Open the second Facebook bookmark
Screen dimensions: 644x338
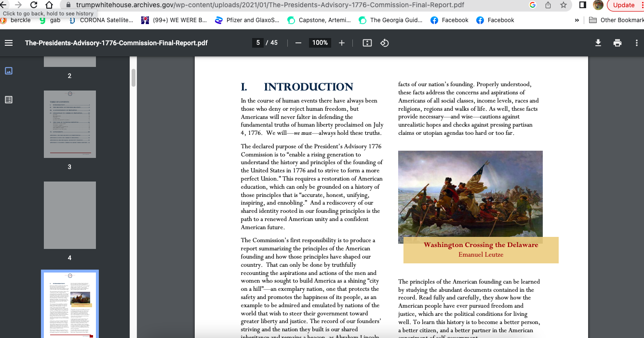pyautogui.click(x=495, y=20)
